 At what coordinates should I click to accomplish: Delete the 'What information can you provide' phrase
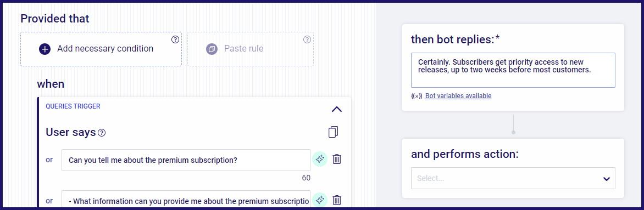point(337,200)
